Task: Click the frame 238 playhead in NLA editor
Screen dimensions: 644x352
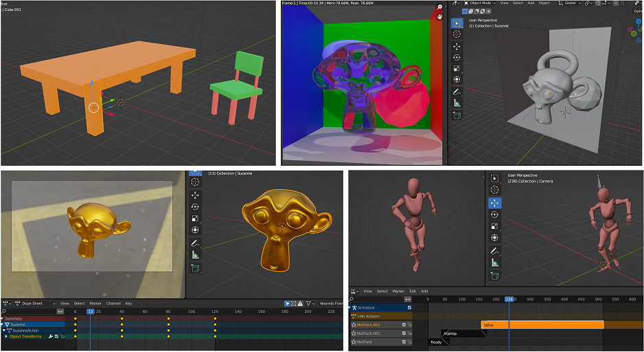Action: (x=509, y=299)
